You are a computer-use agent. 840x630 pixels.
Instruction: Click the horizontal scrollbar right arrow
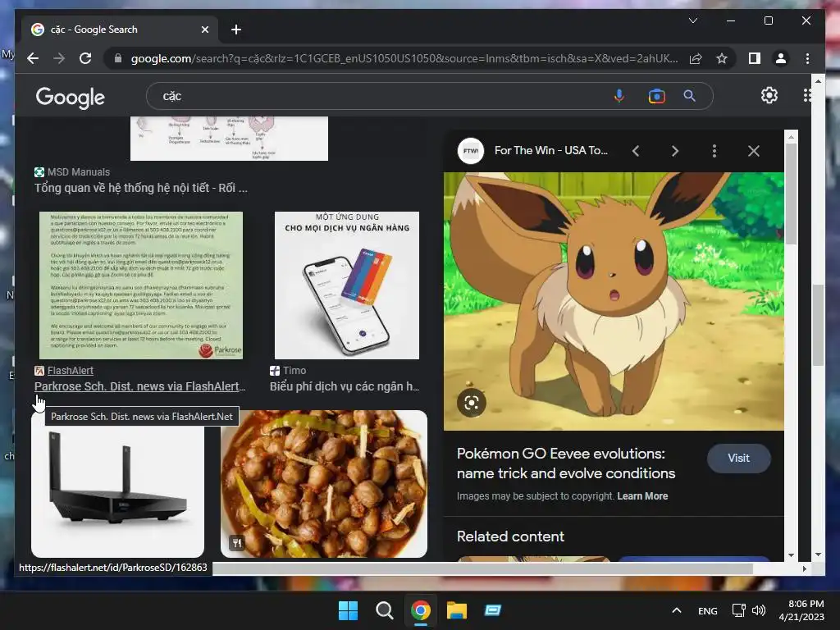click(x=804, y=568)
